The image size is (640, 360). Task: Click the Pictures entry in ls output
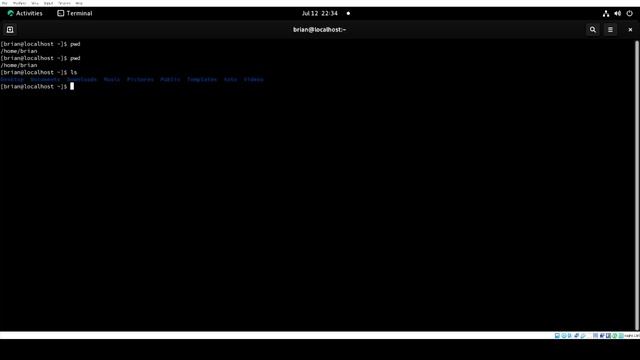point(140,79)
